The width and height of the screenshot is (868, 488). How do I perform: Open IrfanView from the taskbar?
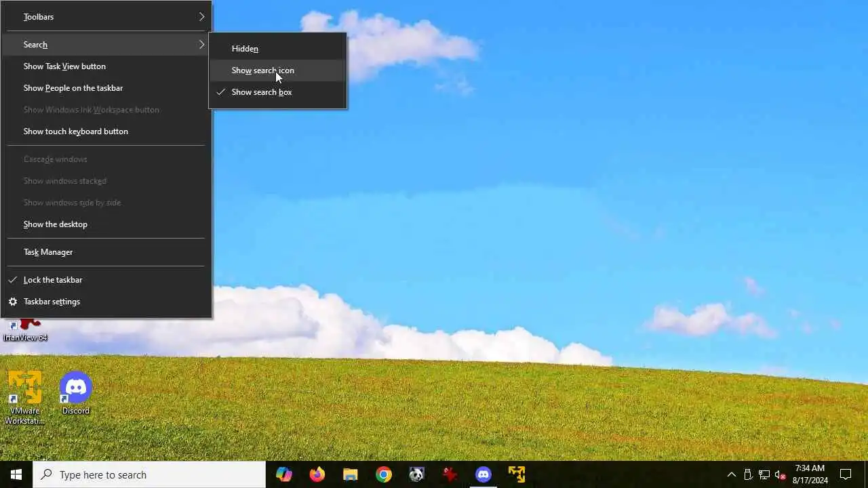pyautogui.click(x=450, y=474)
